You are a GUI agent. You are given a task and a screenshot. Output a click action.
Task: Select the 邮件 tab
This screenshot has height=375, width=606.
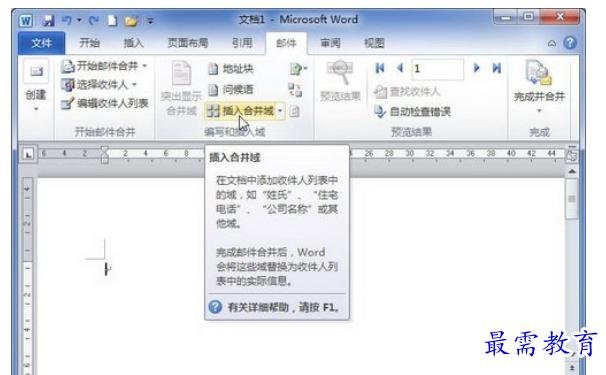286,43
